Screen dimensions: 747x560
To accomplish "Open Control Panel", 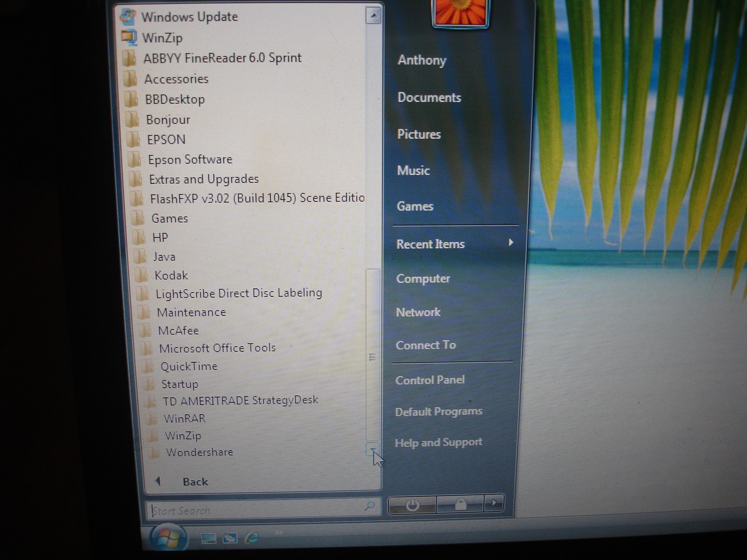I will point(430,380).
